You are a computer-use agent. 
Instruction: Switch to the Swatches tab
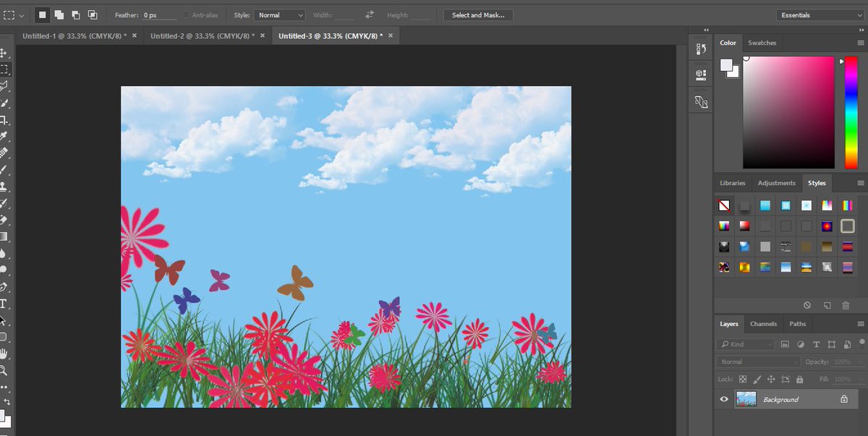coord(762,43)
